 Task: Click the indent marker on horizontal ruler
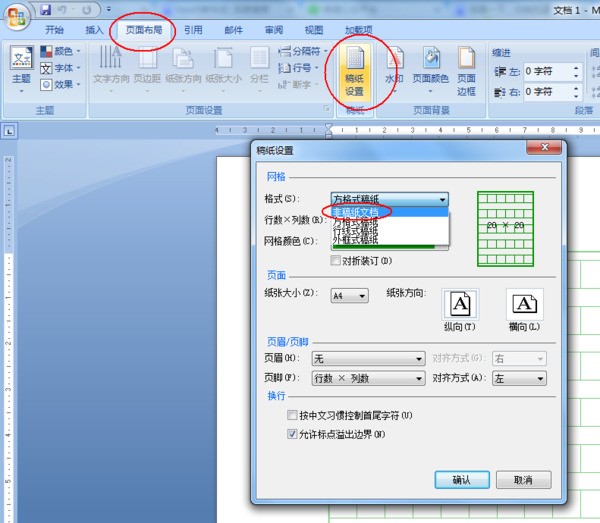click(x=329, y=130)
